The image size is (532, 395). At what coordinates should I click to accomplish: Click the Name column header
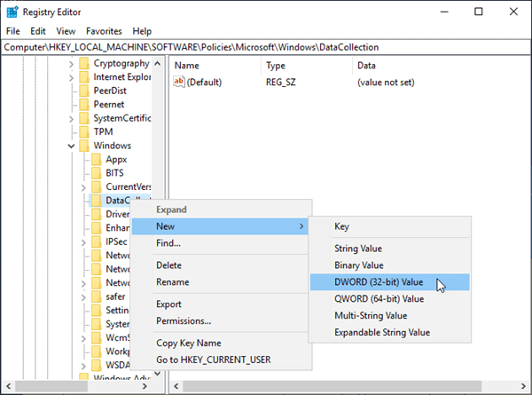(x=215, y=66)
